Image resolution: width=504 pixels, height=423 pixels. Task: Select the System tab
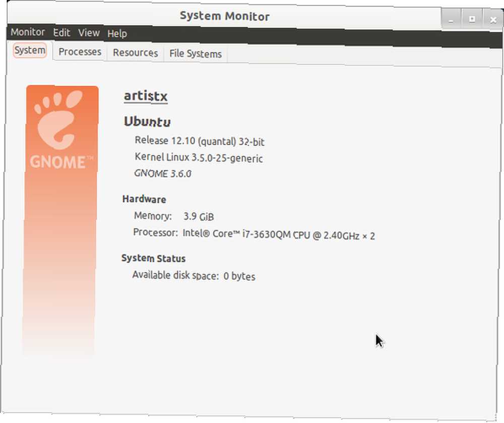coord(30,50)
